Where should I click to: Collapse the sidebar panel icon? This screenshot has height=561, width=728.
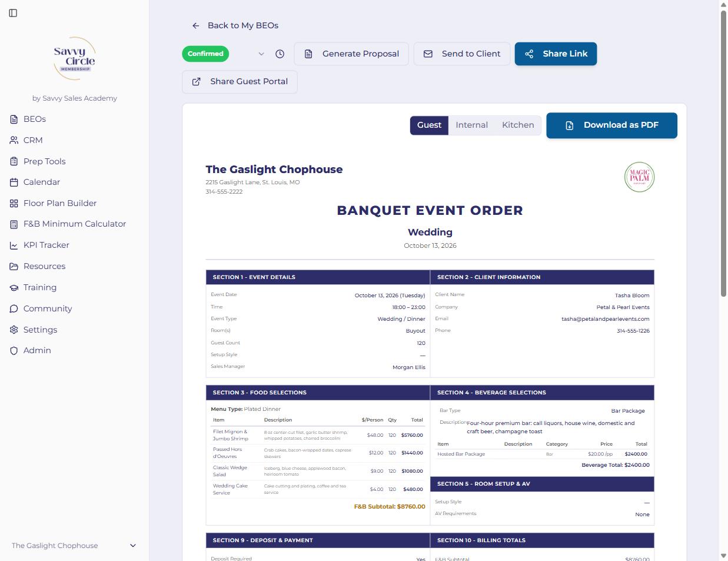[13, 13]
